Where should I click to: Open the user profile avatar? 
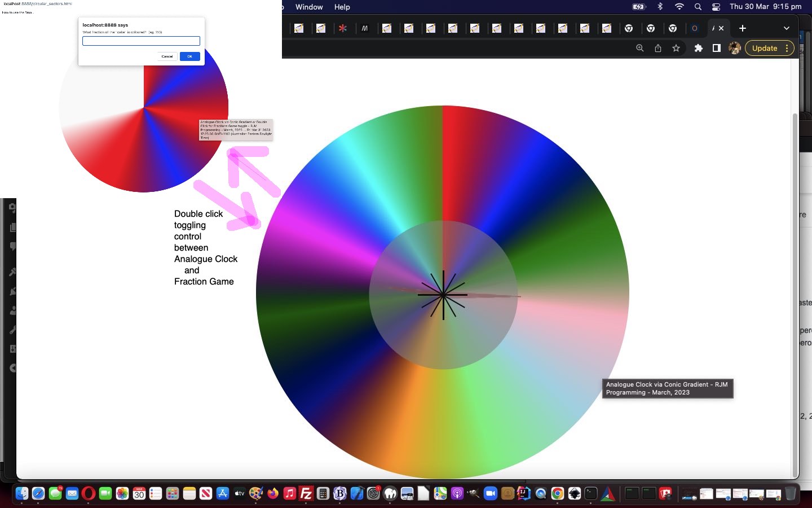[734, 49]
